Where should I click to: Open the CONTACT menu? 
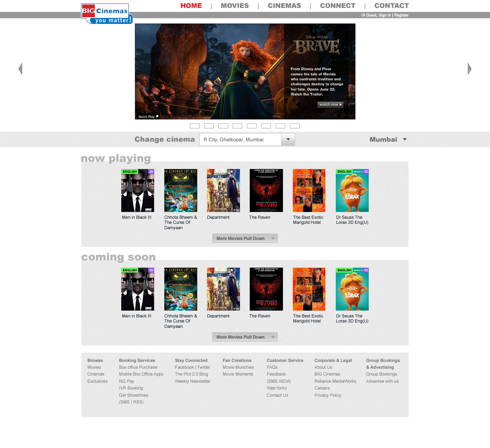392,6
